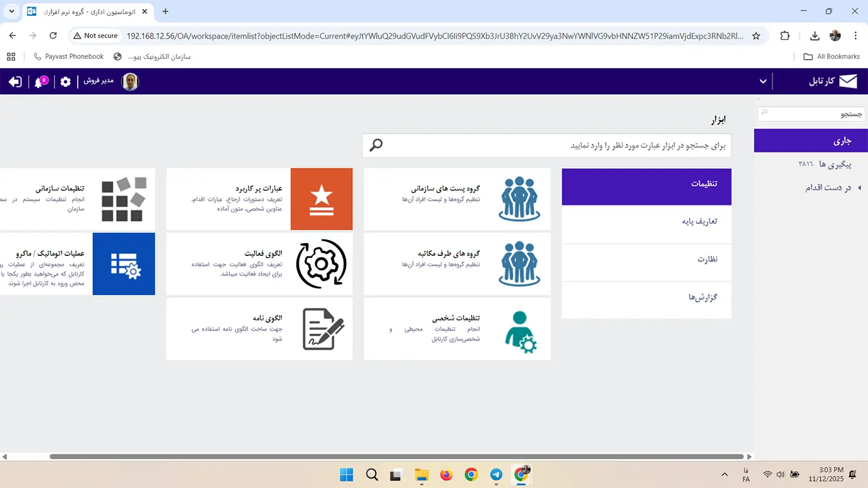The height and width of the screenshot is (488, 868).
Task: Open the تنظیمات سازمانی blocks icon
Action: [x=124, y=199]
